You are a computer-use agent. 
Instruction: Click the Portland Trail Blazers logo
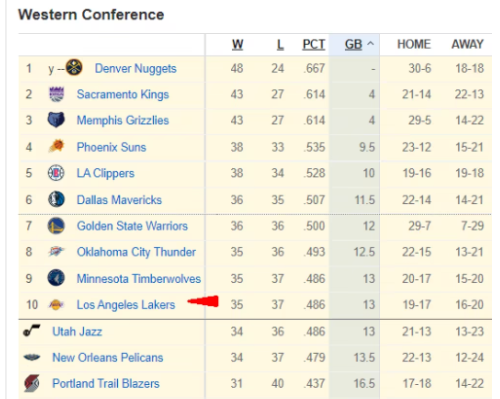click(32, 383)
